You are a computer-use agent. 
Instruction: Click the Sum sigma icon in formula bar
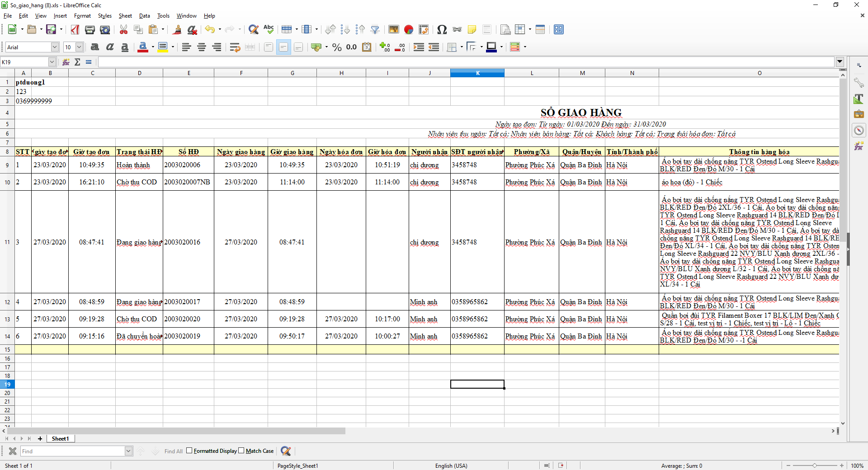(77, 62)
